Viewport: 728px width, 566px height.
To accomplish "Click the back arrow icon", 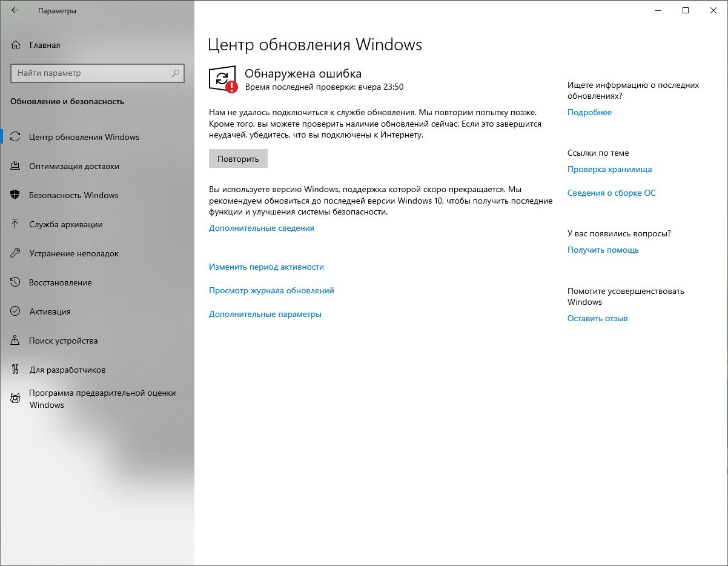I will (x=15, y=11).
